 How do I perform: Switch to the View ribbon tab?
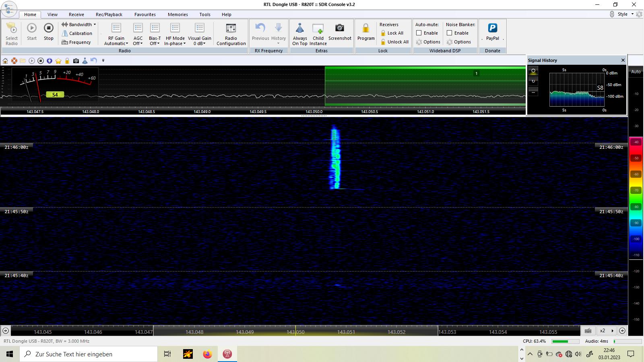coord(53,14)
